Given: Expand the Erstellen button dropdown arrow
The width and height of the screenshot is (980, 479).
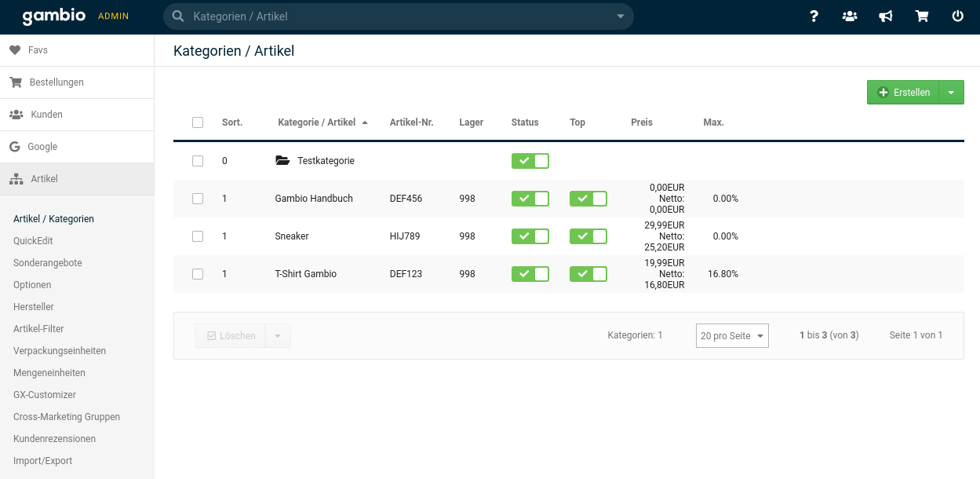Looking at the screenshot, I should point(951,93).
